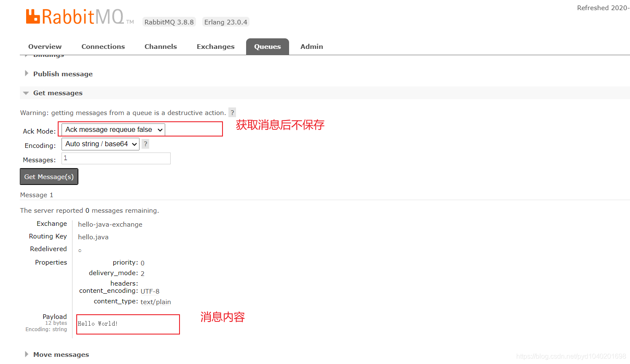Click the RabbitMQ logo
630x364 pixels.
(80, 17)
